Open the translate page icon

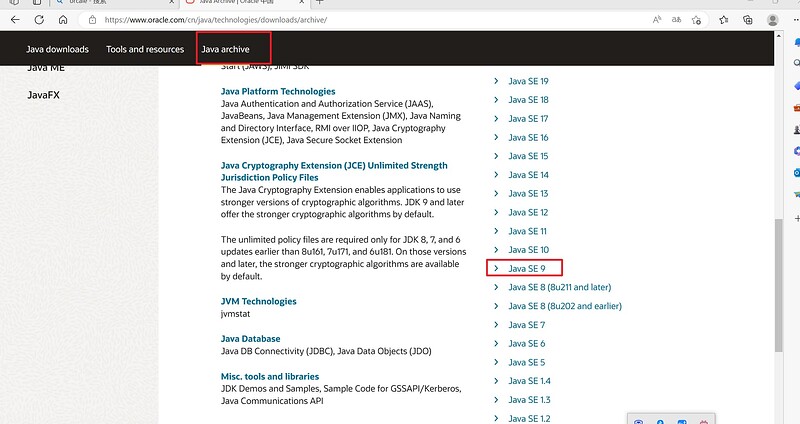[x=676, y=20]
